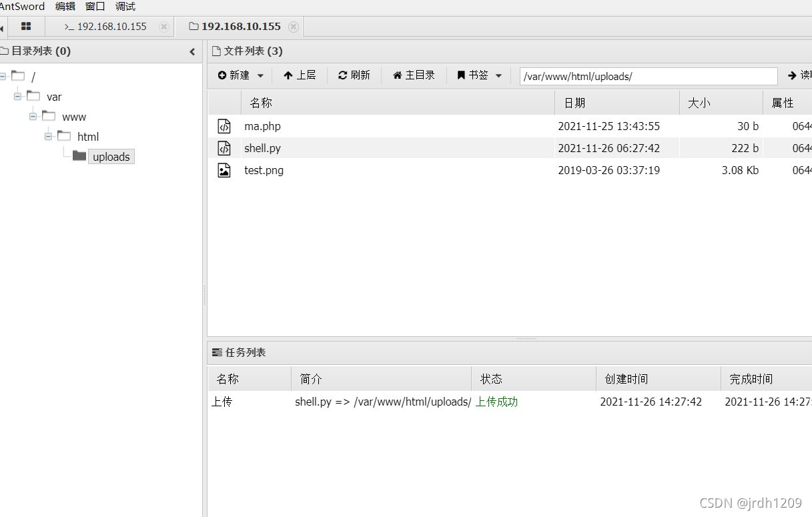Close the file manager 192.168.10.155 tab

tap(293, 27)
